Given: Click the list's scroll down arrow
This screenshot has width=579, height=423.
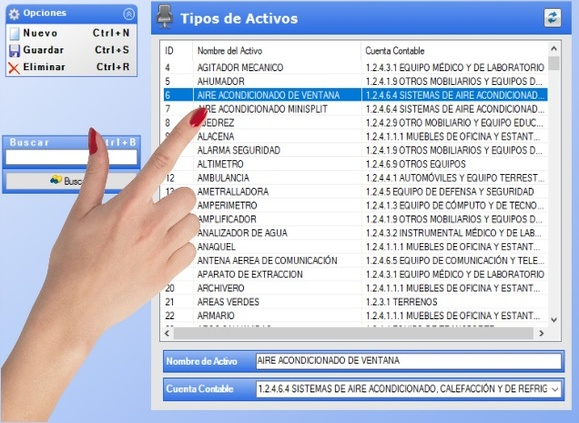Looking at the screenshot, I should 554,320.
